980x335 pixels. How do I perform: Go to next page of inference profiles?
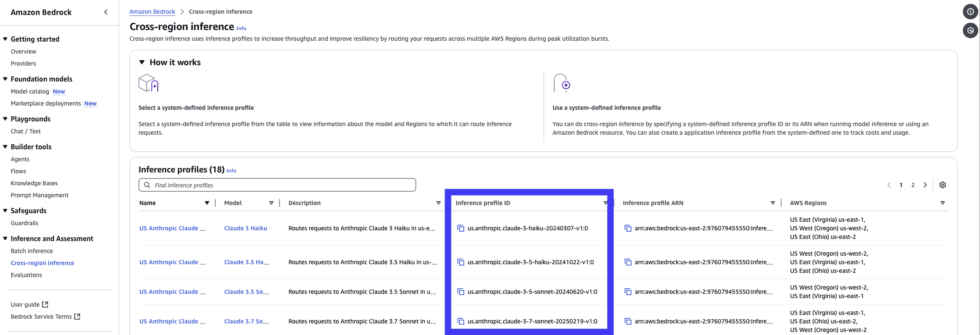pos(925,185)
